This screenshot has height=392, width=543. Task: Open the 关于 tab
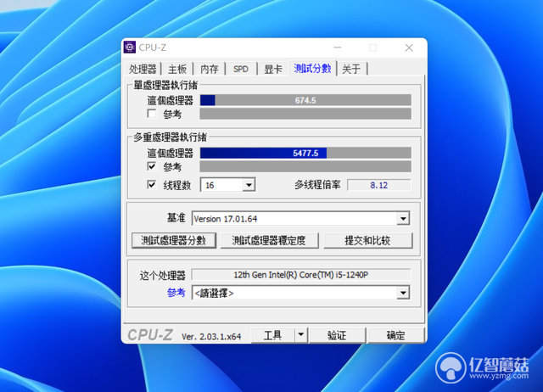coord(351,69)
